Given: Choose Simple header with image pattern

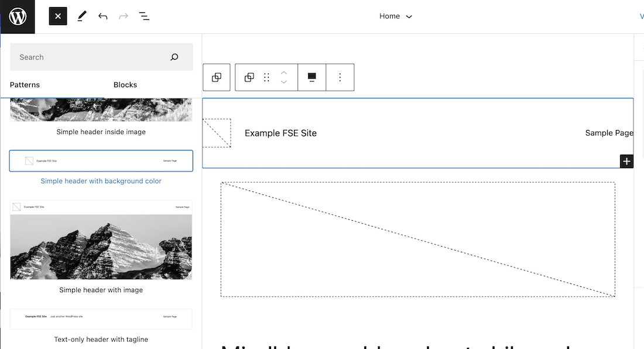Looking at the screenshot, I should (101, 240).
